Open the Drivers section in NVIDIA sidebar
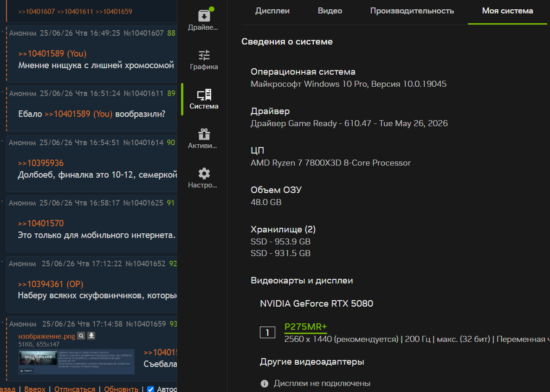 tap(203, 20)
